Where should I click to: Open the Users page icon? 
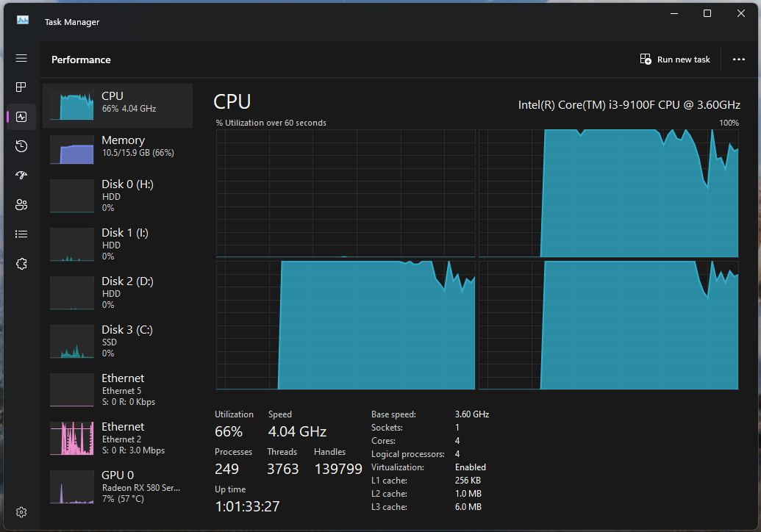click(x=21, y=205)
